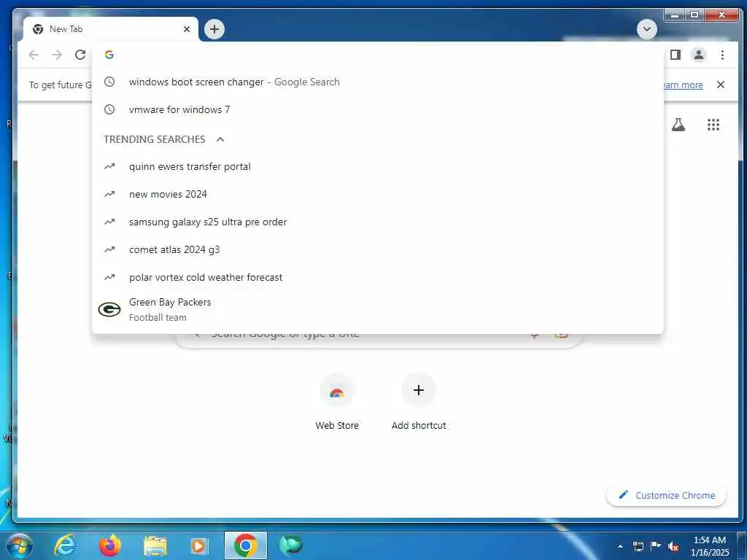The height and width of the screenshot is (560, 747).
Task: Follow the Learn more link
Action: coord(683,85)
